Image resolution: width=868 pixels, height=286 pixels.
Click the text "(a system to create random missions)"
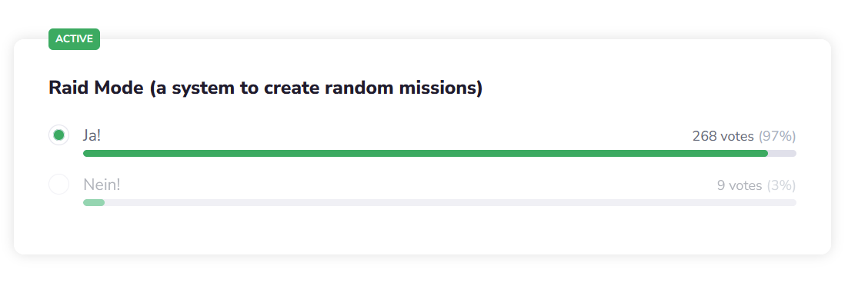[316, 88]
